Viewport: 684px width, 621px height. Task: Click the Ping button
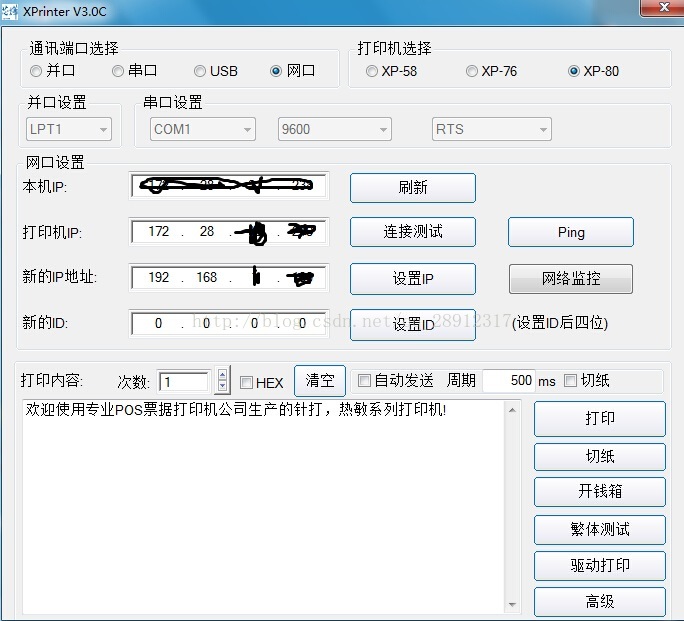[571, 232]
